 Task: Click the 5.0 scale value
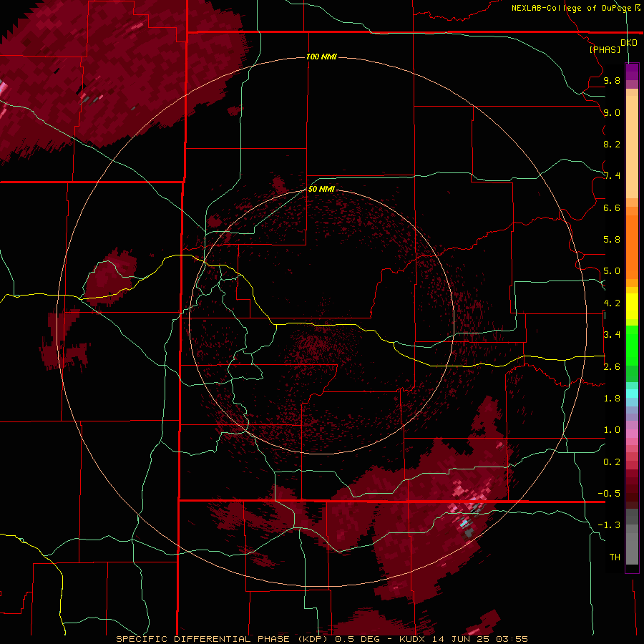click(x=612, y=271)
